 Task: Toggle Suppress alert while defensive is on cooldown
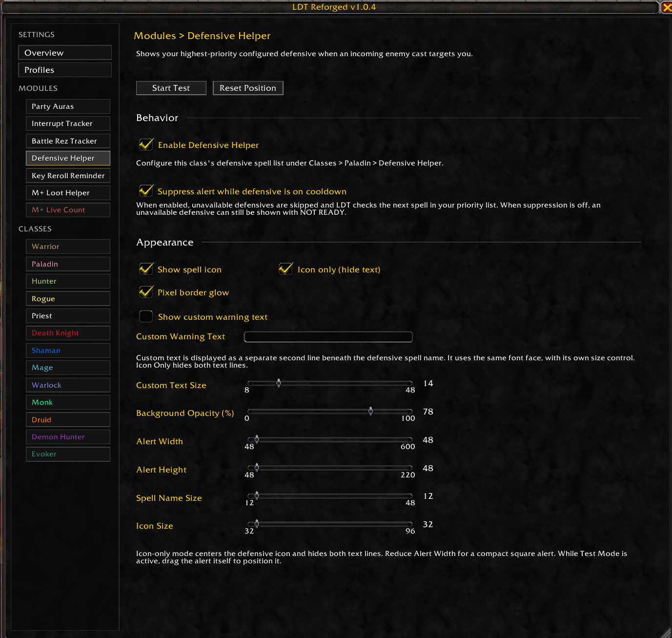pyautogui.click(x=146, y=191)
